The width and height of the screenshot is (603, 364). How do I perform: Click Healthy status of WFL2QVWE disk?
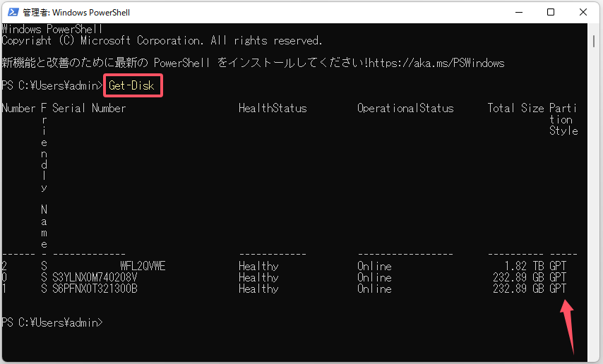point(258,266)
